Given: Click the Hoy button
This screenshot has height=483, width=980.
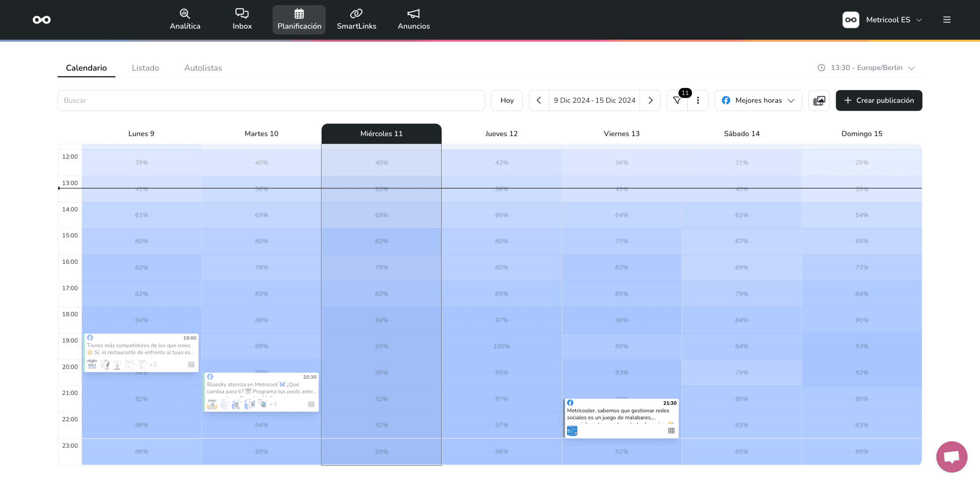Looking at the screenshot, I should (507, 101).
